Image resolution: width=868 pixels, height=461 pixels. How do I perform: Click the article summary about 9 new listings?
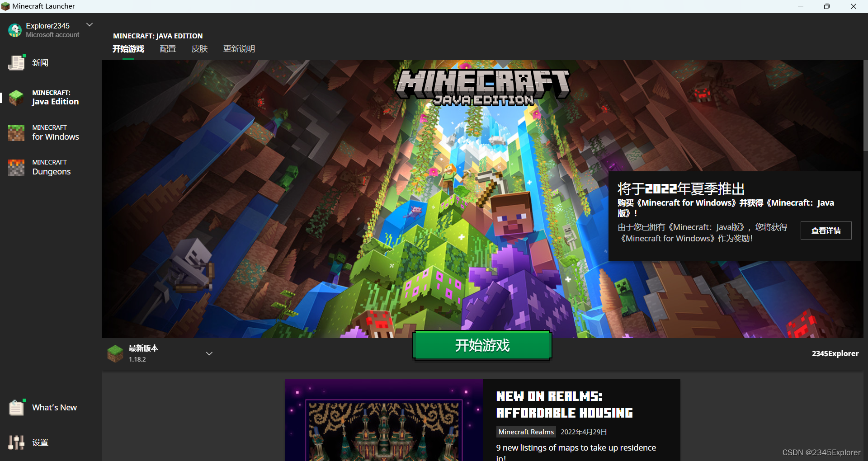(576, 452)
